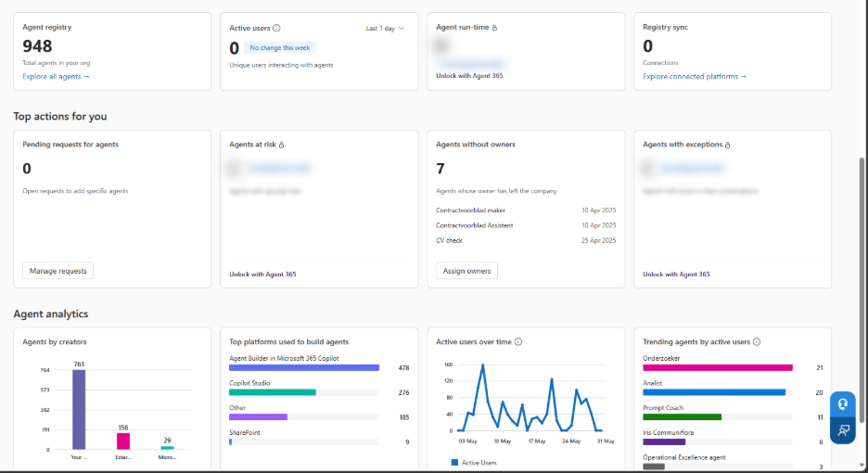The height and width of the screenshot is (473, 868).
Task: Open Explore connected platforms link
Action: tap(695, 76)
